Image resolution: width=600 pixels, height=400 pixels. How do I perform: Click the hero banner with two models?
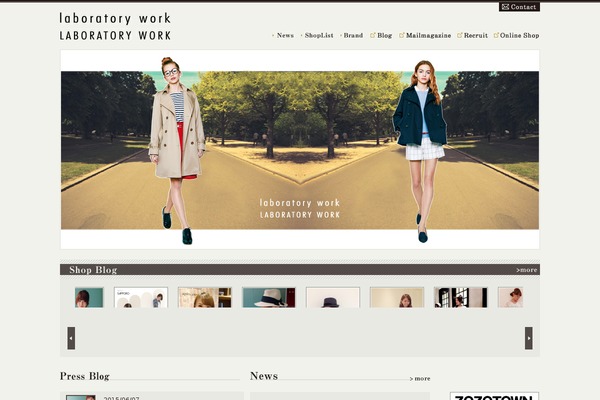click(300, 150)
